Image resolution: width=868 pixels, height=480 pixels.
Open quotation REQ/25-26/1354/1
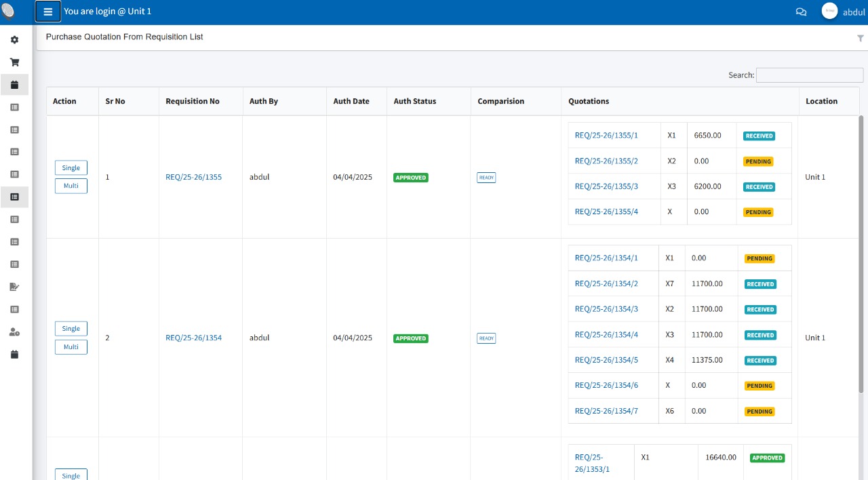pyautogui.click(x=606, y=258)
